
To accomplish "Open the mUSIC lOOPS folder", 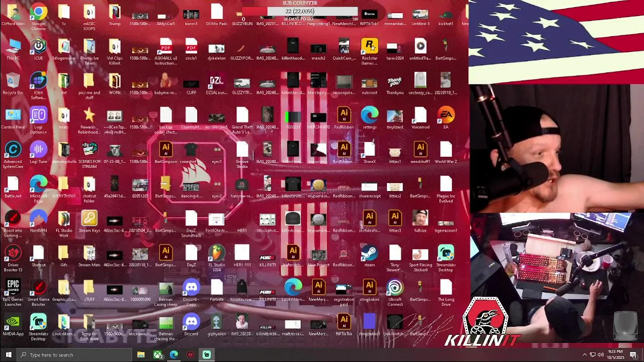I will coord(89,17).
